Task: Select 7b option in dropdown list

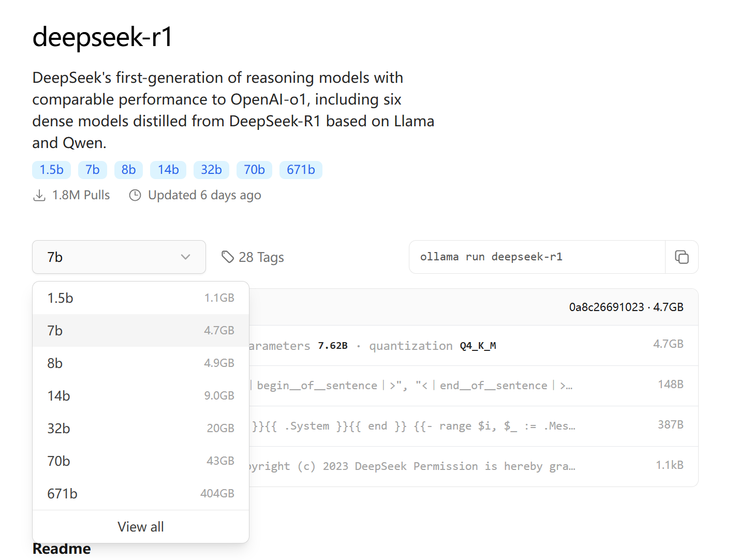Action: 141,330
